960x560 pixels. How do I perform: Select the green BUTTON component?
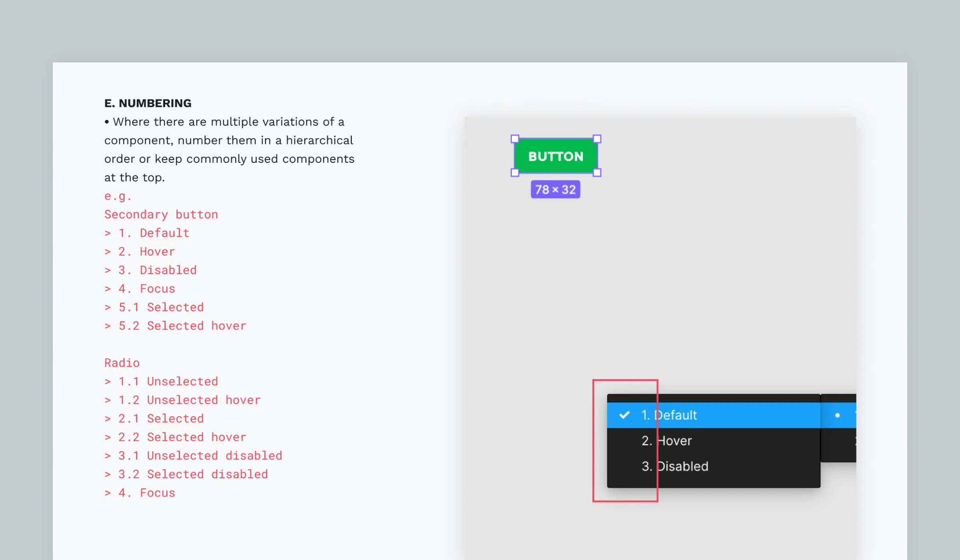(x=556, y=156)
